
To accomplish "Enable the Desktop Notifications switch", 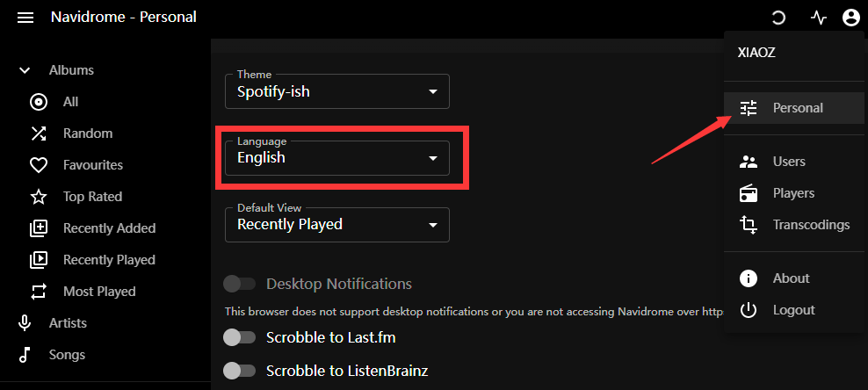I will coord(239,285).
